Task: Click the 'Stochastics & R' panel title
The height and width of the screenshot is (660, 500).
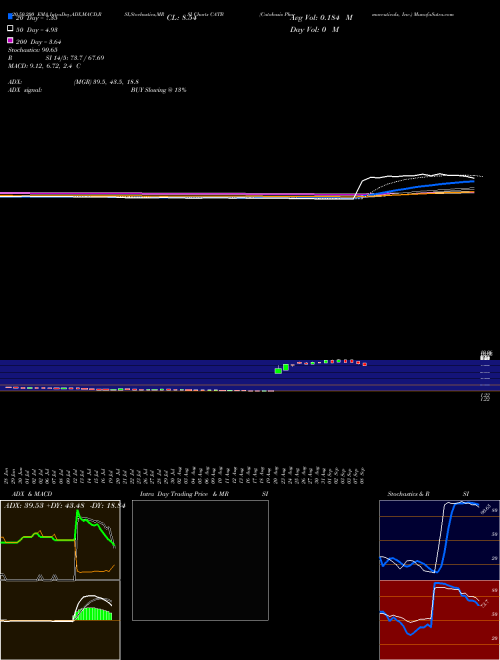Action: point(408,494)
